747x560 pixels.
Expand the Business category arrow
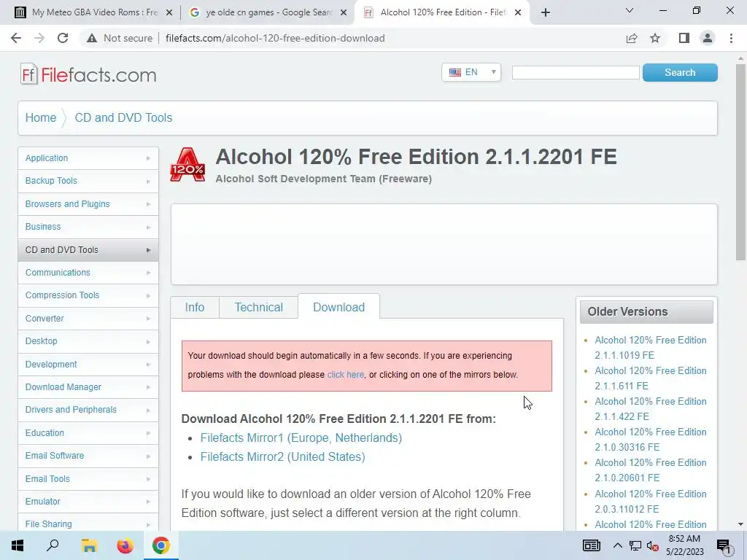[148, 227]
